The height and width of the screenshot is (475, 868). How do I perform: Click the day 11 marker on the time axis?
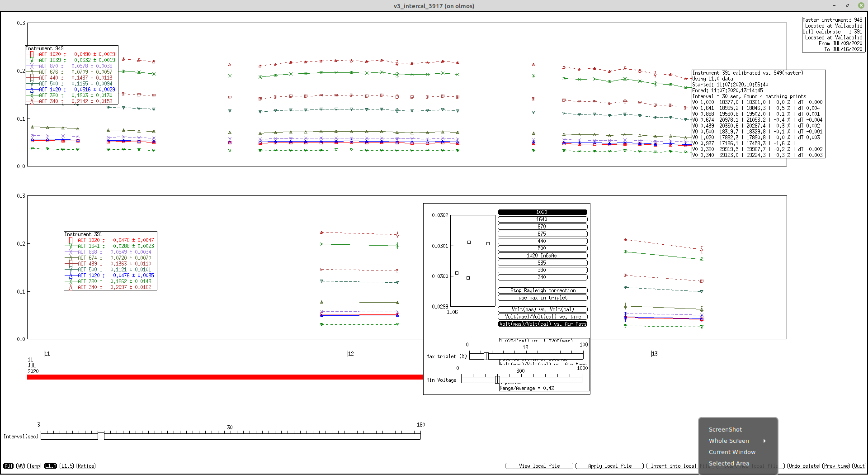tap(47, 354)
